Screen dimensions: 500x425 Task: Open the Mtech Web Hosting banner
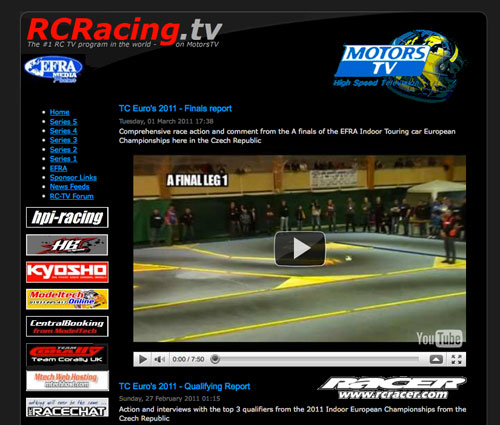[x=67, y=381]
